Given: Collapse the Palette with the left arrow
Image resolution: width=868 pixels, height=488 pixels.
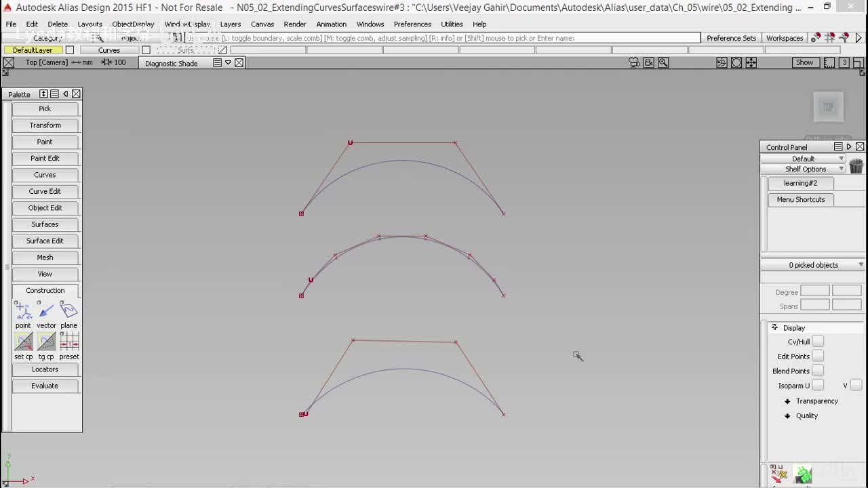Looking at the screenshot, I should [x=65, y=94].
